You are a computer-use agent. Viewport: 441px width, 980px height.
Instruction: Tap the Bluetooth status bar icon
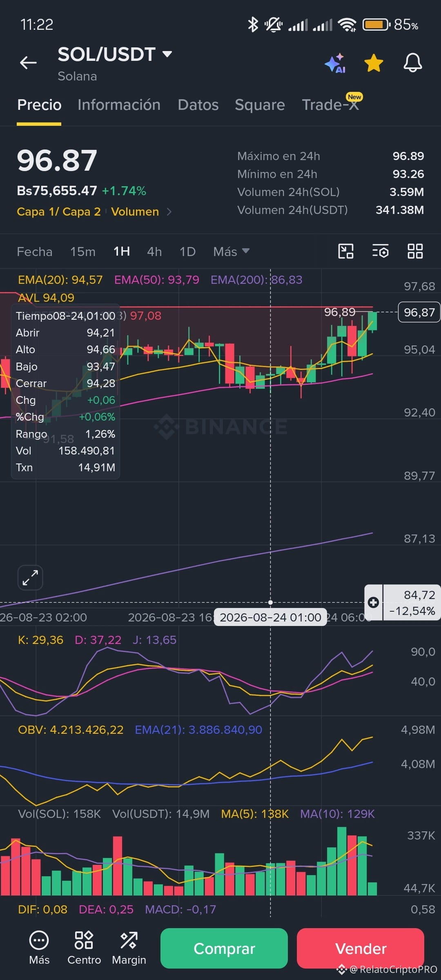tap(253, 24)
